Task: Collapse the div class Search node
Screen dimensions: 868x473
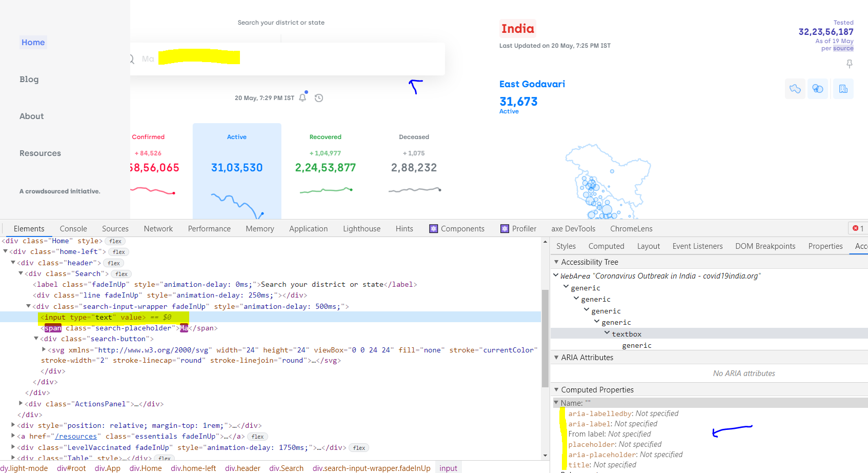Action: coord(21,273)
